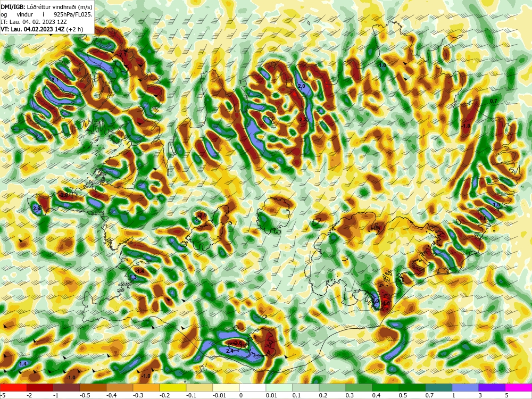Screen dimensions: 532x399
Task: Click the "1.6" value label on the map
Action: click(483, 219)
